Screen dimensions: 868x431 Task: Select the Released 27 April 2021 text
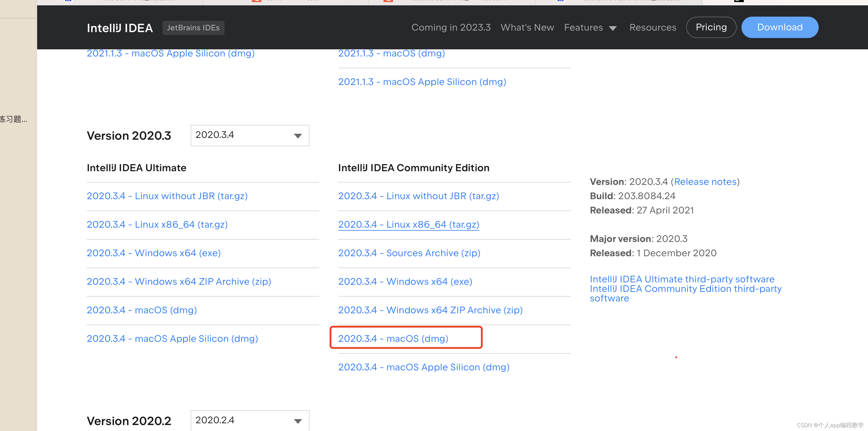tap(642, 210)
